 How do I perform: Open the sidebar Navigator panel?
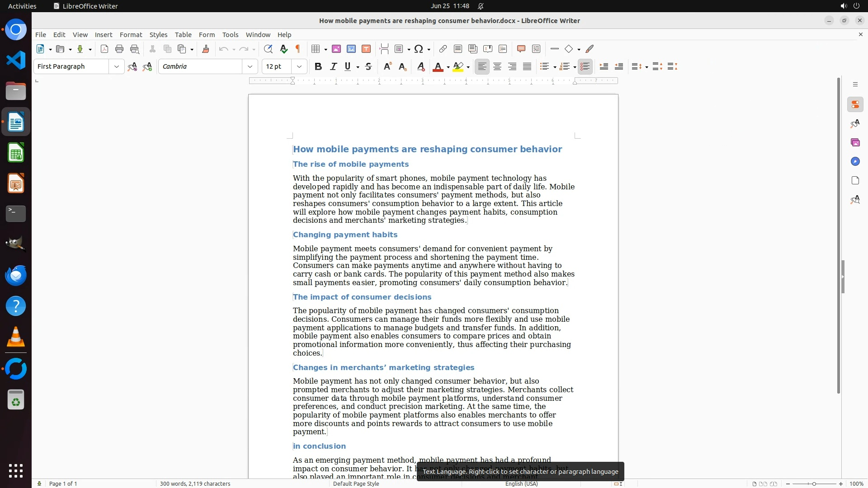pos(855,161)
